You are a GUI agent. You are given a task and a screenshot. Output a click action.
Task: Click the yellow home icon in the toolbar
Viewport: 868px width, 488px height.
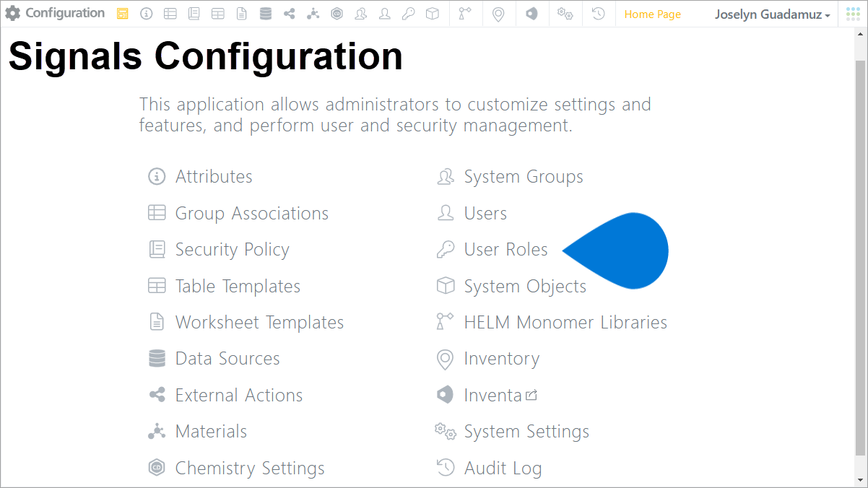[123, 14]
